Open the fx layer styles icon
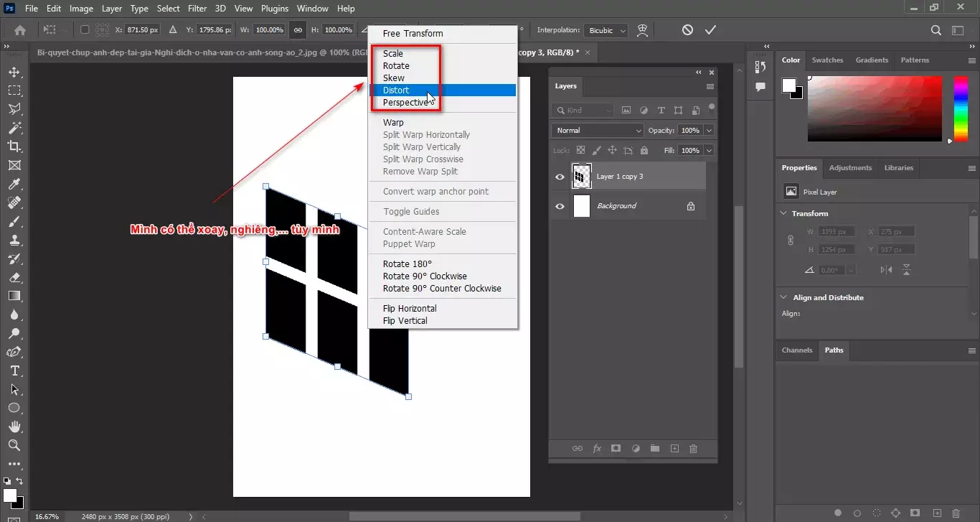Image resolution: width=980 pixels, height=522 pixels. click(x=597, y=448)
